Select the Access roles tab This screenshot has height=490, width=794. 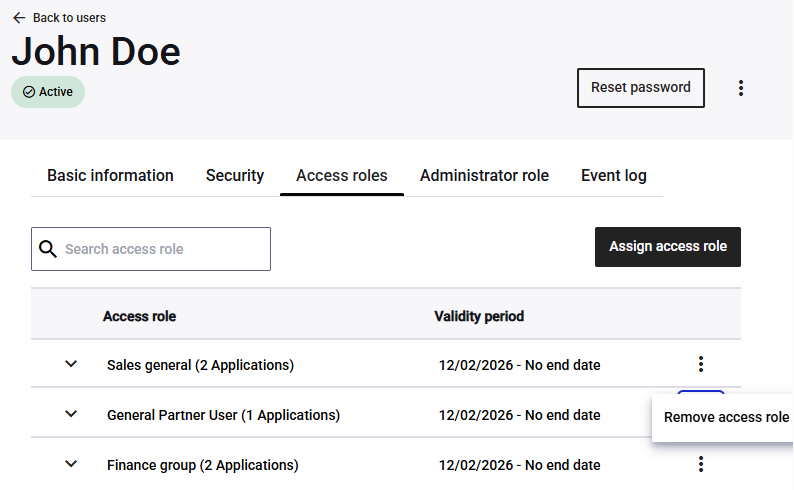tap(342, 175)
